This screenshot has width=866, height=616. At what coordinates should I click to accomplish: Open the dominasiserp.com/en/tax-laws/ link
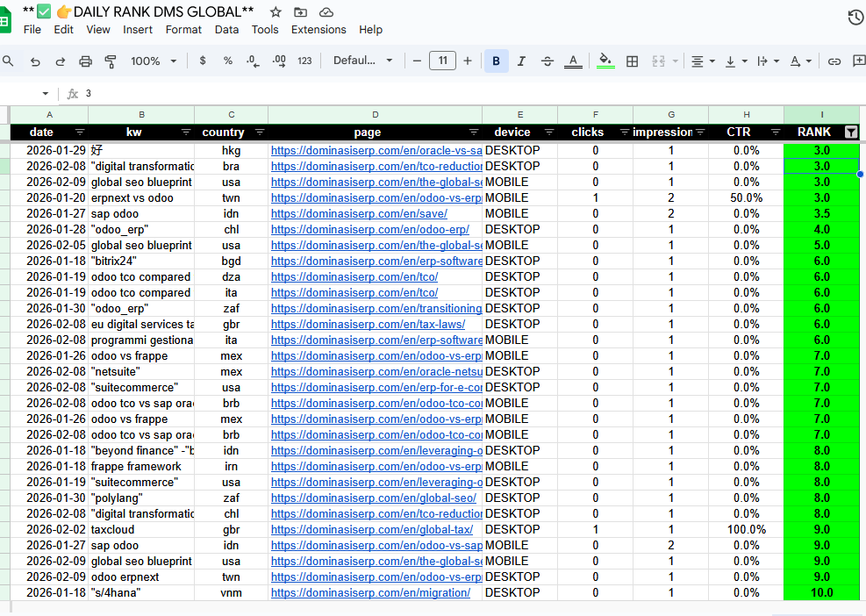(368, 325)
